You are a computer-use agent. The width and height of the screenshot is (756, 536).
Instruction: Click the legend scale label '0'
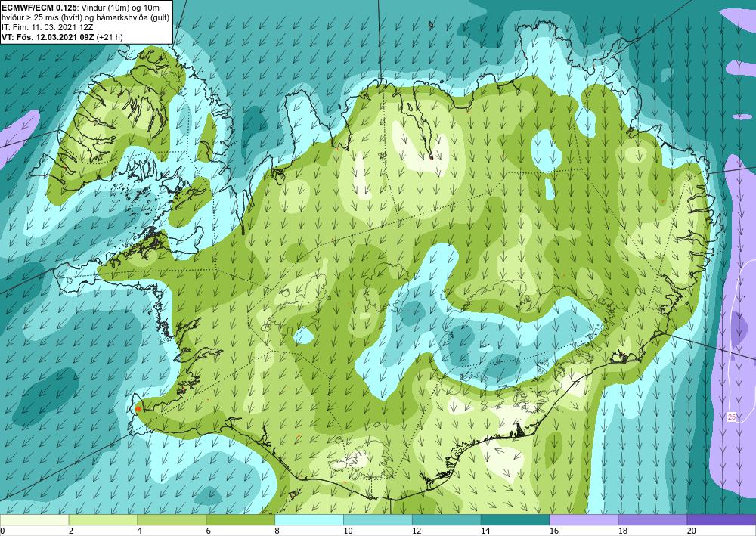2,531
